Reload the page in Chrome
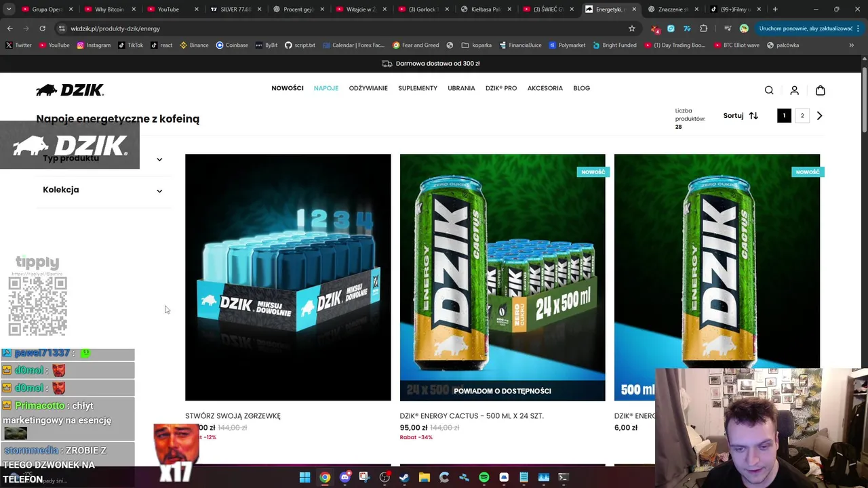 (42, 28)
